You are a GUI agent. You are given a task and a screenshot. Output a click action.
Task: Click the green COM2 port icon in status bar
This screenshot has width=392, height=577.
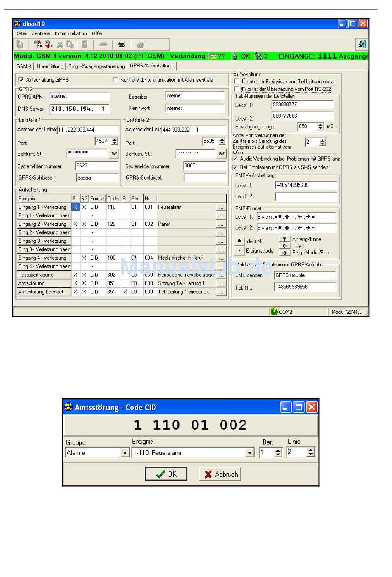pos(274,312)
